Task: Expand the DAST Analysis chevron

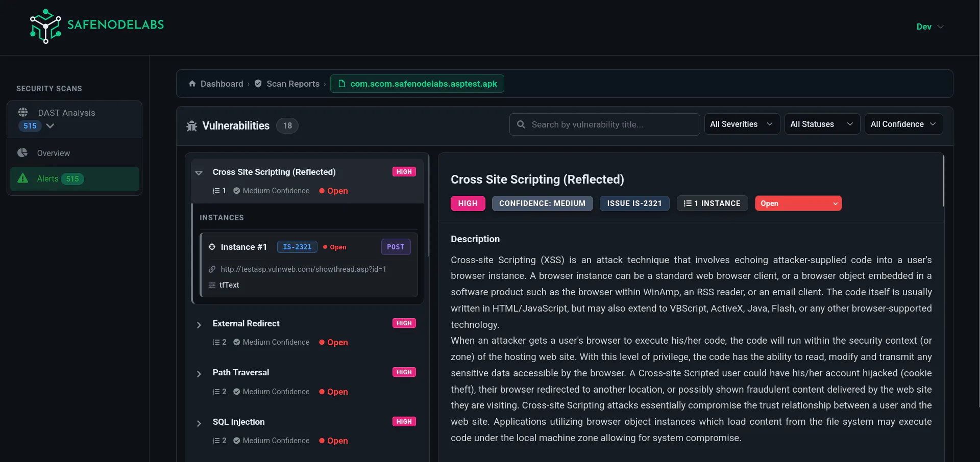Action: [x=50, y=126]
